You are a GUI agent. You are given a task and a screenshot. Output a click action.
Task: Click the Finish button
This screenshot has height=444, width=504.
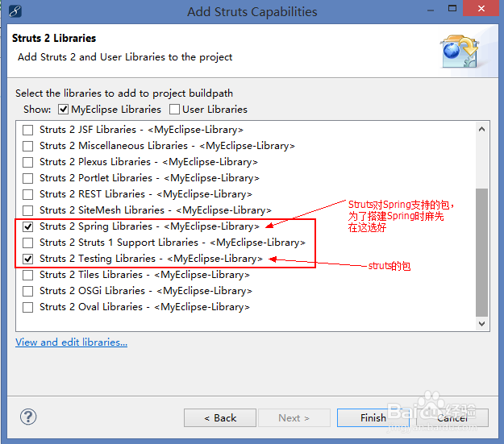[373, 417]
